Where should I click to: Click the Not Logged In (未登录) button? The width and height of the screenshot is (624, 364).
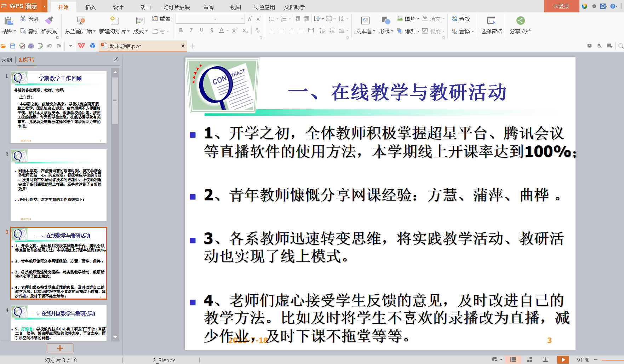pyautogui.click(x=561, y=6)
